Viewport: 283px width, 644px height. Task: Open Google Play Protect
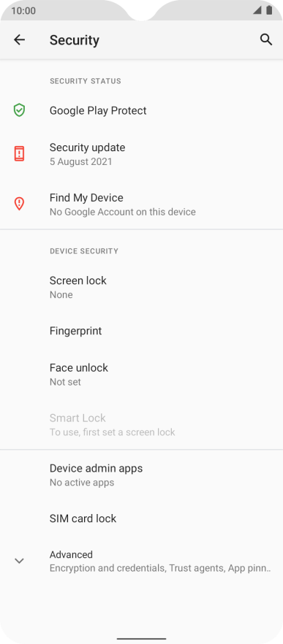[142, 110]
